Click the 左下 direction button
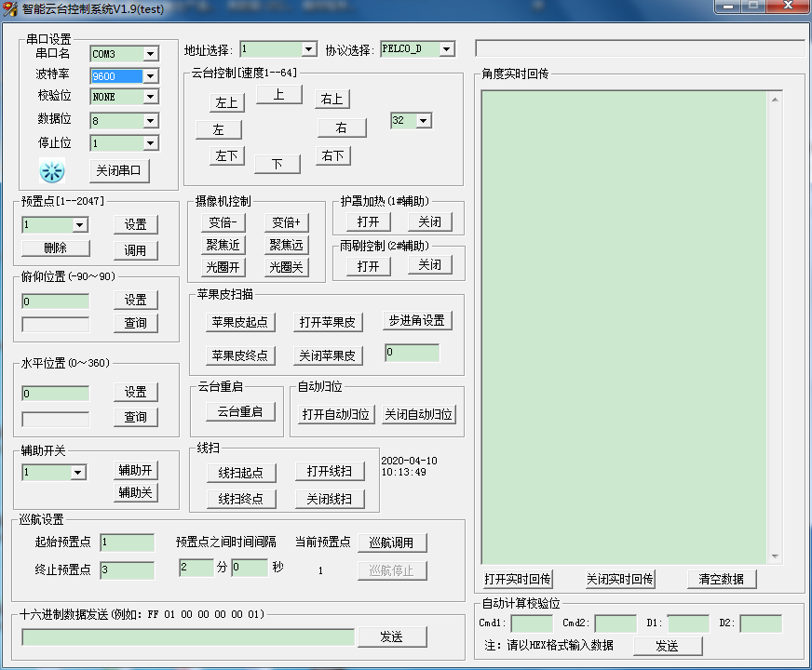This screenshot has height=670, width=812. point(226,156)
